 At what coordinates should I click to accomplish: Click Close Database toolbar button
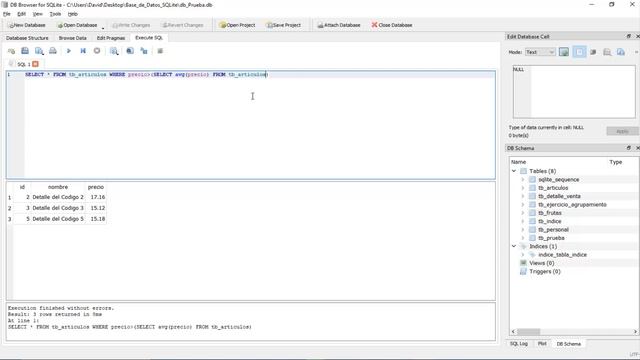click(x=392, y=25)
